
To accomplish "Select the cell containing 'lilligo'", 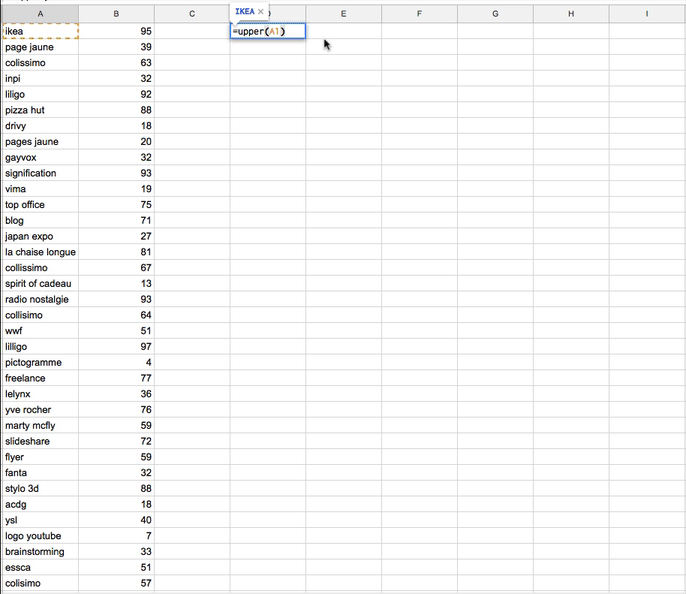I will [x=40, y=346].
